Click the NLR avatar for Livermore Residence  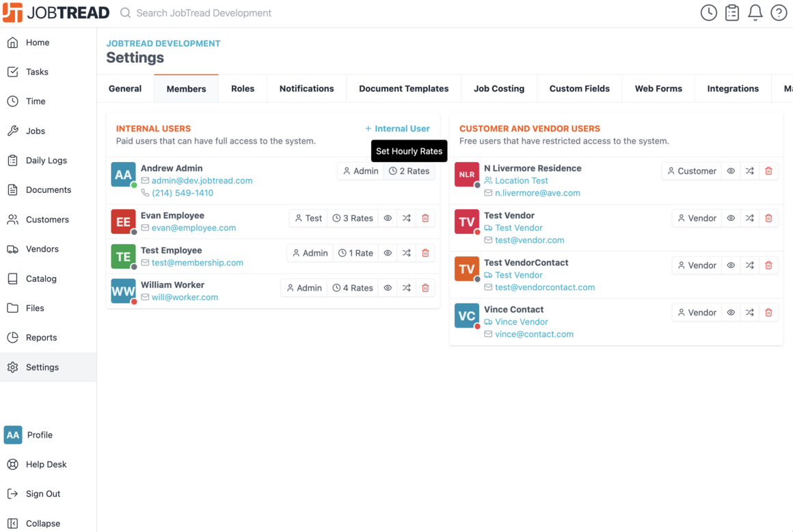tap(466, 174)
